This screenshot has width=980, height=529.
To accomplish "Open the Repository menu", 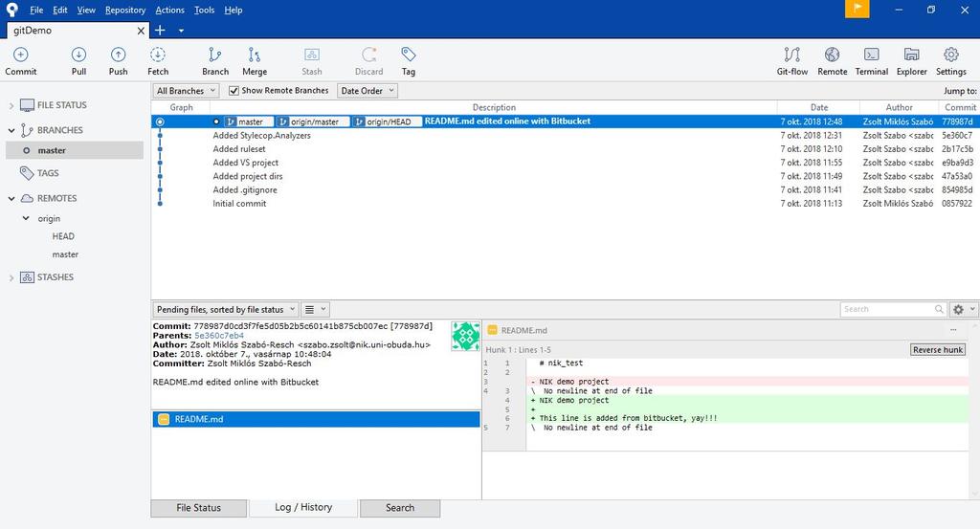I will (125, 10).
